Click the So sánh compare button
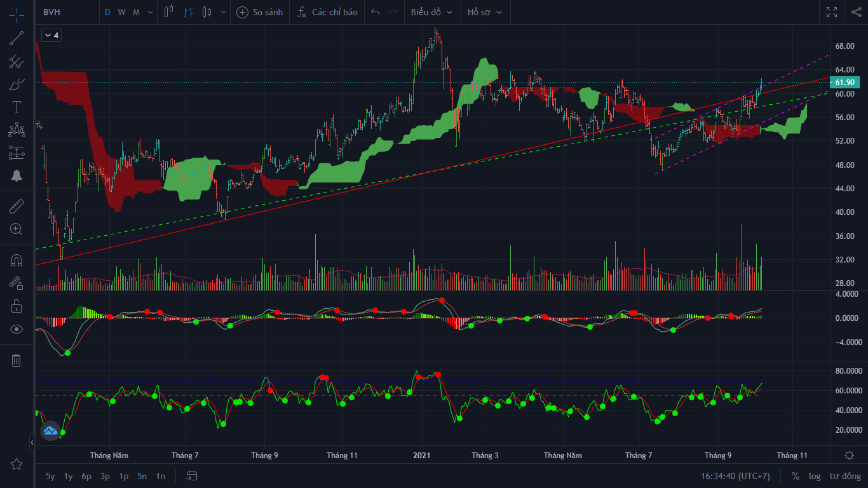Viewport: 868px width, 488px height. click(x=260, y=12)
